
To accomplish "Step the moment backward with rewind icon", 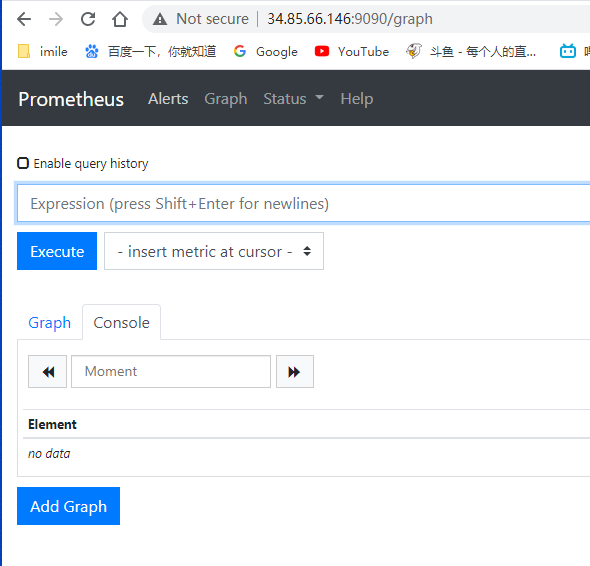I will pos(47,371).
